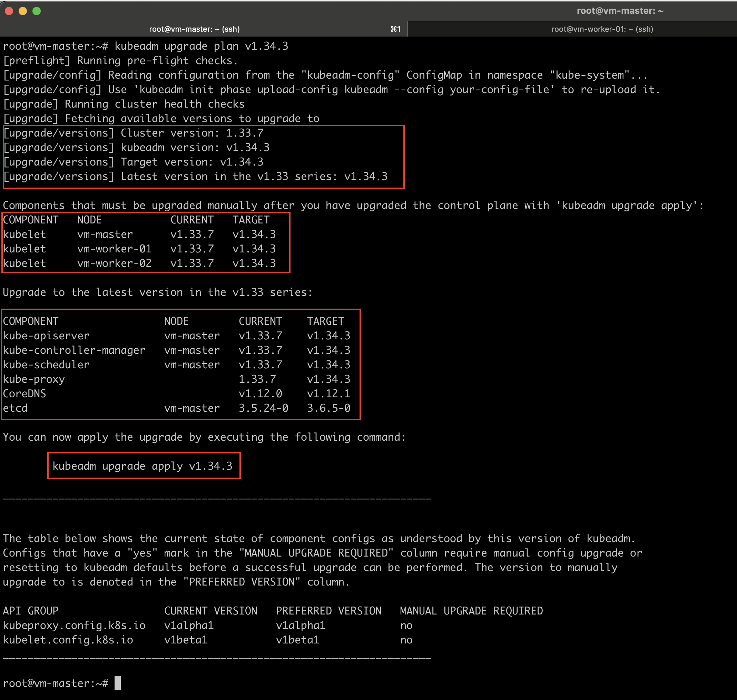Click kubeproxy.config.k8s.io API group entry
Screen dimensions: 737x700
click(74, 625)
